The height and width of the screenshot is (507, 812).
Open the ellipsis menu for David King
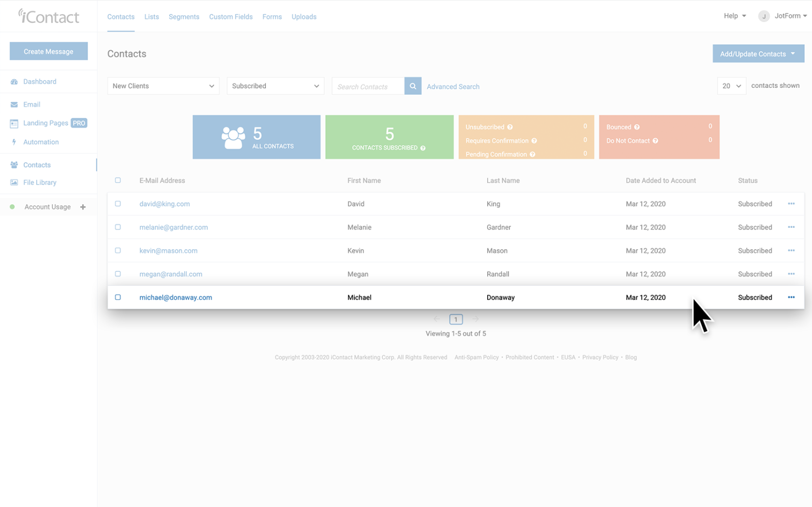(791, 204)
